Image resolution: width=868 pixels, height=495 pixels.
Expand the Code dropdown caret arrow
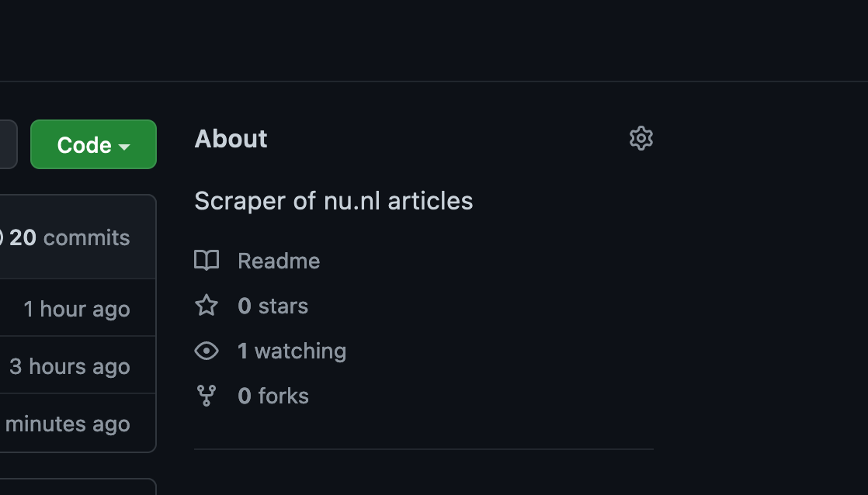click(124, 146)
